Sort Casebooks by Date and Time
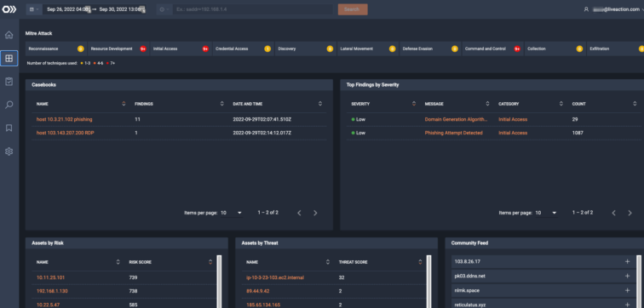The width and height of the screenshot is (644, 308). pos(320,104)
